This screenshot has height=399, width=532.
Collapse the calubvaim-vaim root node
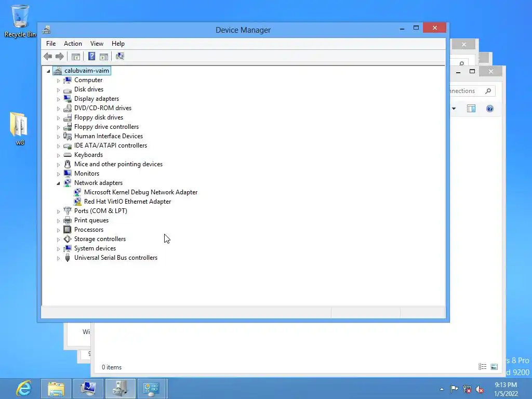(x=48, y=71)
